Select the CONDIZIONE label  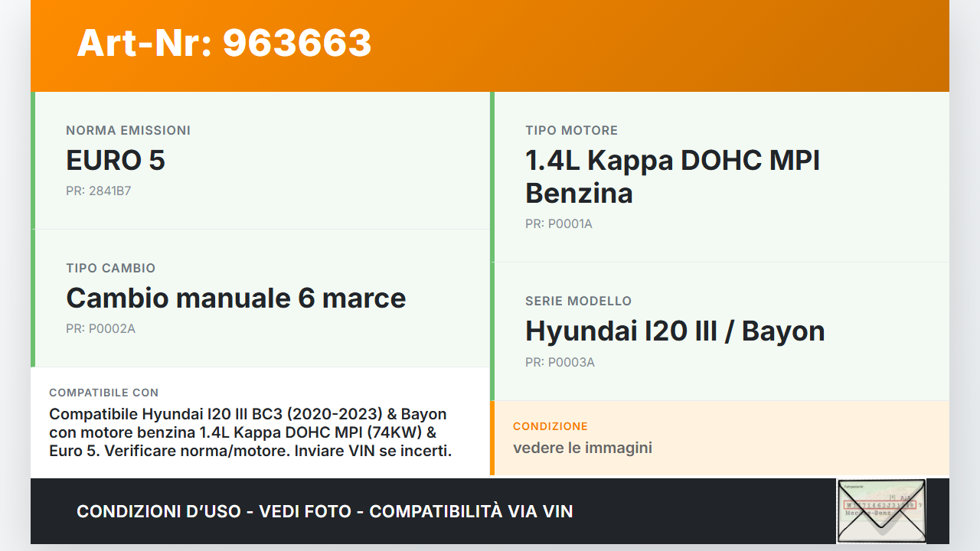click(550, 426)
